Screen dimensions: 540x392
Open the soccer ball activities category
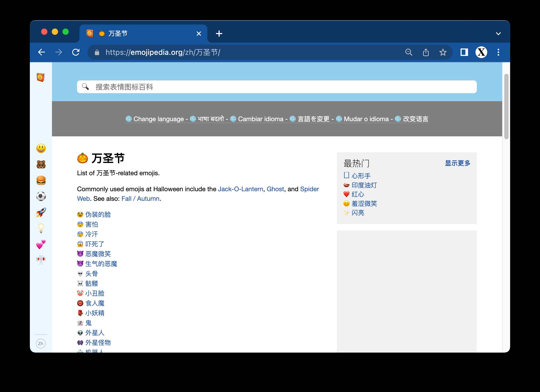click(x=41, y=196)
